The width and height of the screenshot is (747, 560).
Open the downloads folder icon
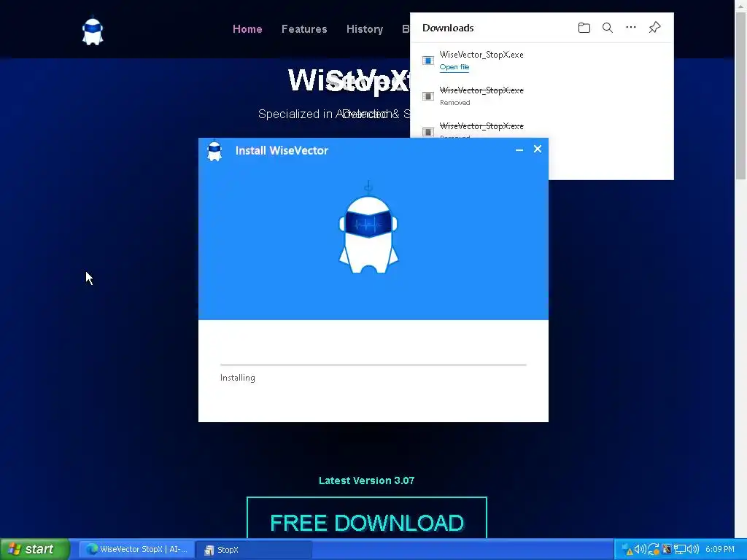tap(584, 28)
